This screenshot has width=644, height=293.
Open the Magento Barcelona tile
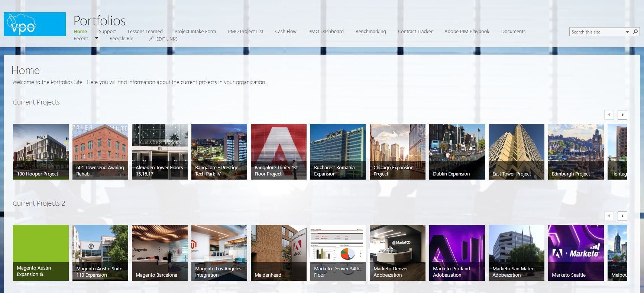click(x=160, y=253)
